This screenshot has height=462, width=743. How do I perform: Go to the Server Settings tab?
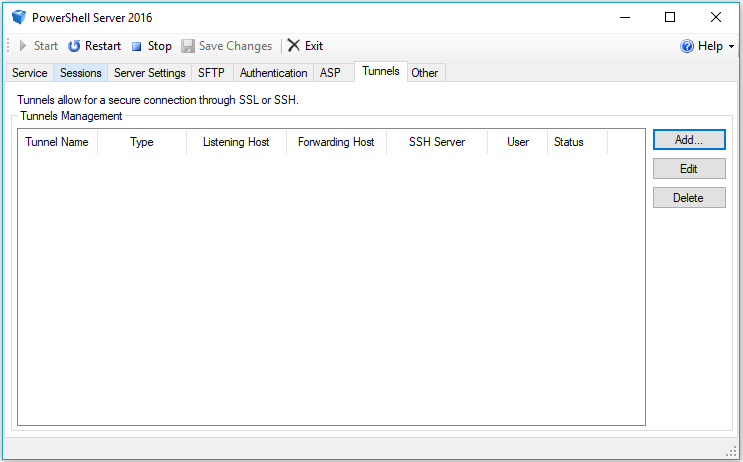(150, 73)
